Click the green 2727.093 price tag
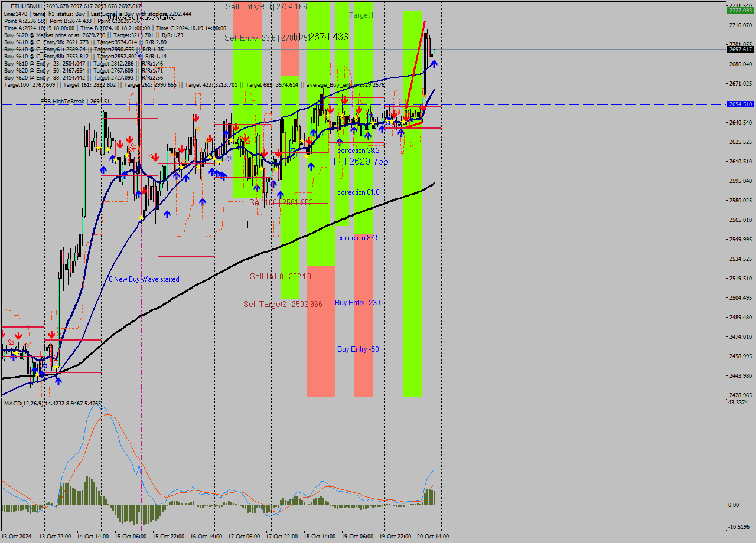Screen dimensions: 756x543 (740, 11)
